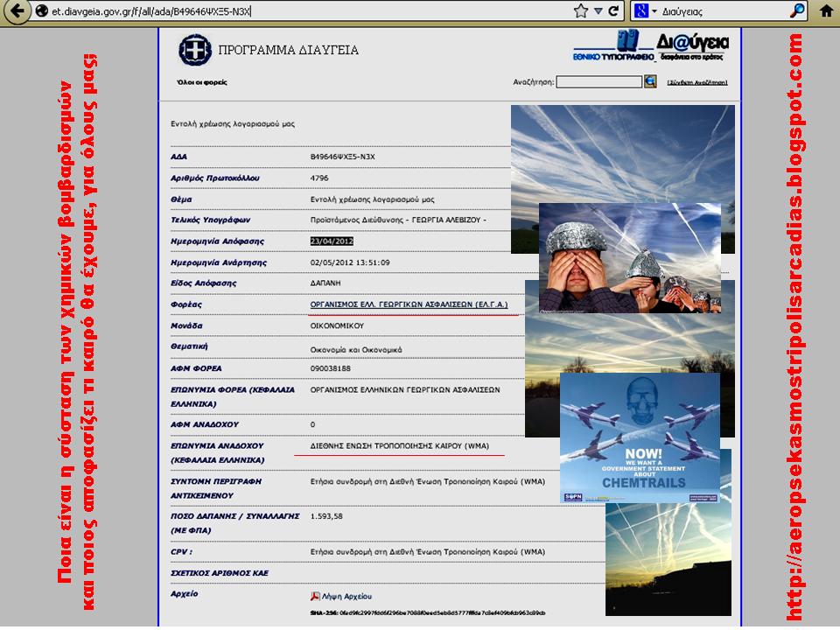Image resolution: width=840 pixels, height=630 pixels.
Task: Click the ΔΑΠΑΝΗ decision type value
Action: [325, 283]
